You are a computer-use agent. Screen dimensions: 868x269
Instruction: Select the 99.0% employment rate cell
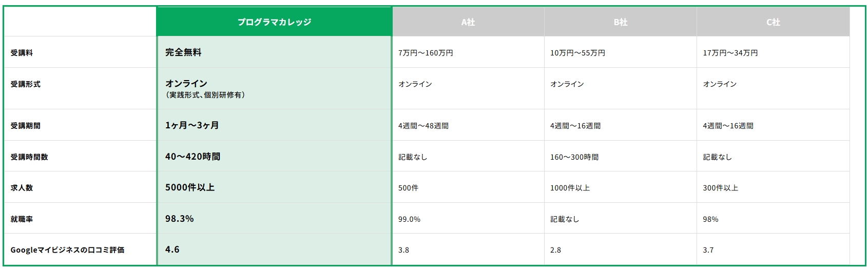409,219
